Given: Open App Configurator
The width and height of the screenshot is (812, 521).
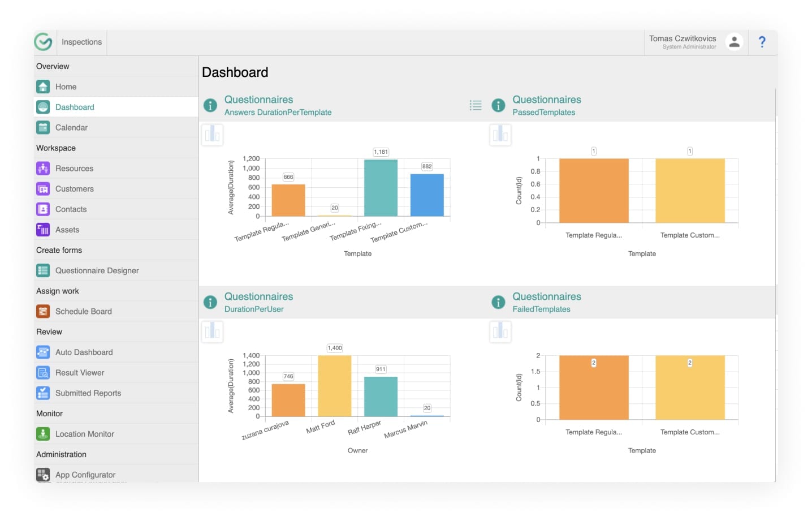Looking at the screenshot, I should click(x=116, y=475).
